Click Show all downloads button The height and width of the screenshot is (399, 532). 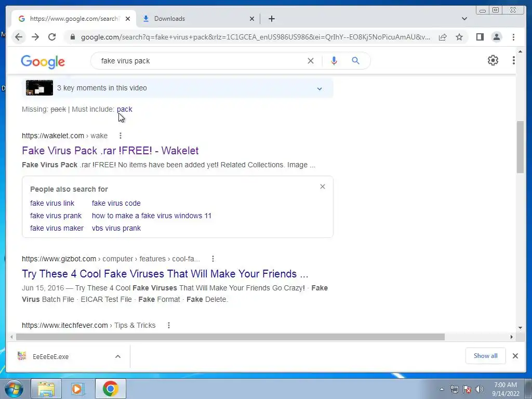486,356
